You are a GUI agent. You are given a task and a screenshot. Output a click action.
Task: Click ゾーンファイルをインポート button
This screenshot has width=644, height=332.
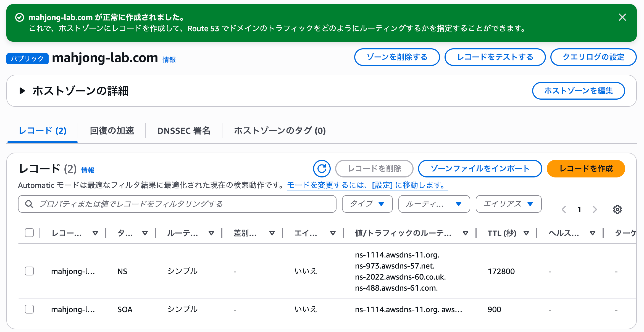480,168
